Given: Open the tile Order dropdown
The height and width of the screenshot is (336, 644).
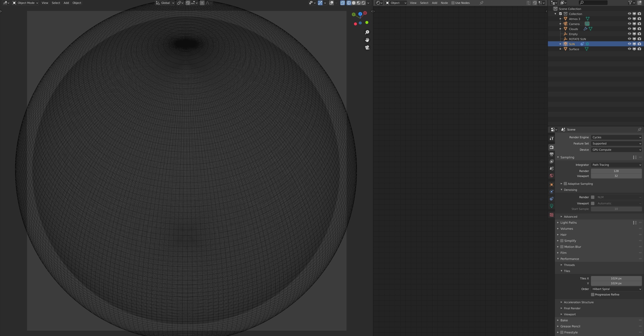Looking at the screenshot, I should (616, 289).
